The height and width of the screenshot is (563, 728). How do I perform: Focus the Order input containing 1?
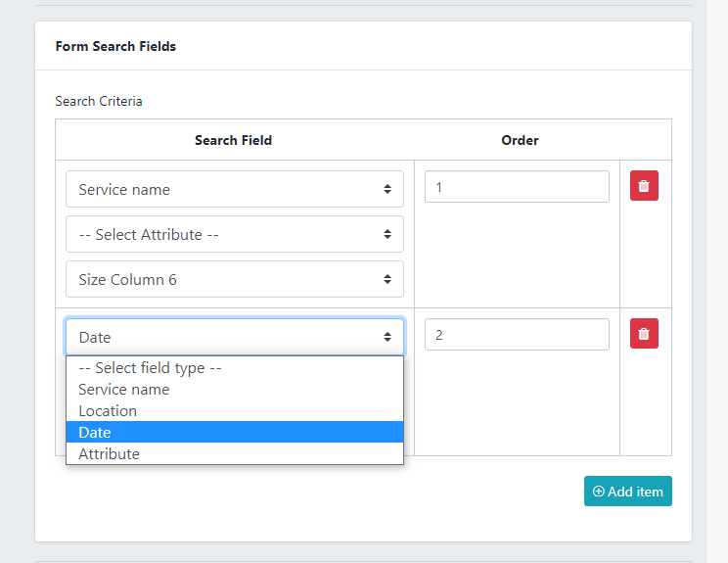pyautogui.click(x=517, y=187)
